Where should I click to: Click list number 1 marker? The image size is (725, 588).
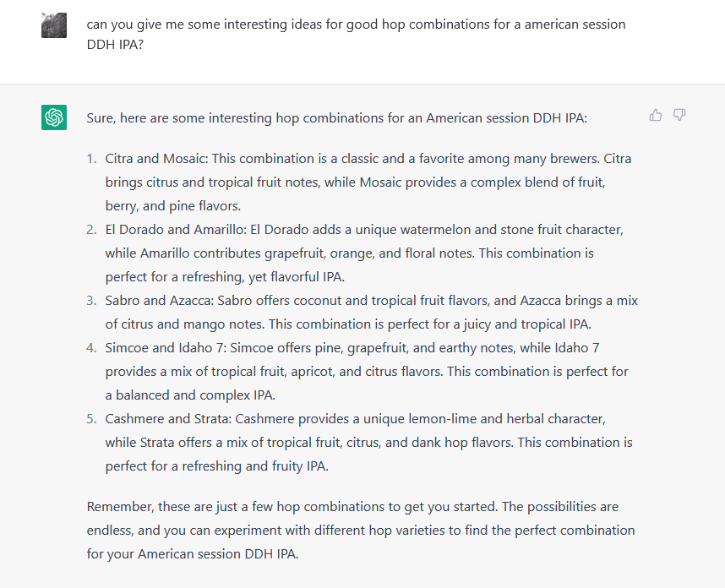tap(91, 159)
